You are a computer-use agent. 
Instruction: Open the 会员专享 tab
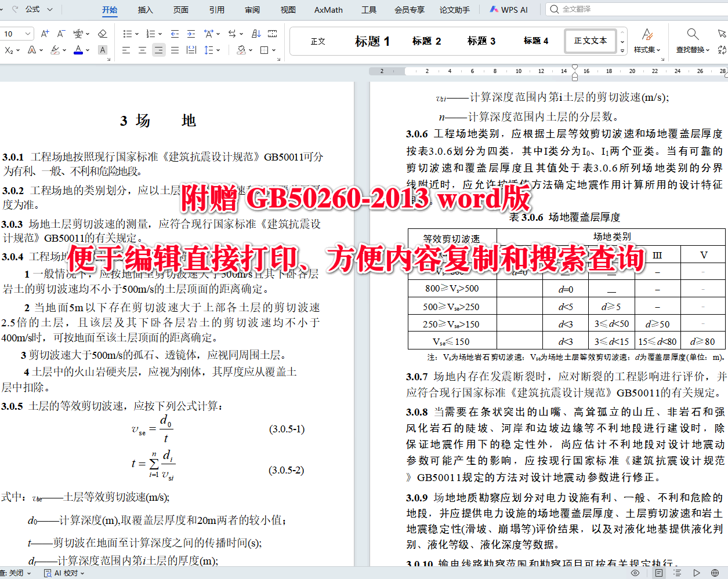tap(410, 10)
